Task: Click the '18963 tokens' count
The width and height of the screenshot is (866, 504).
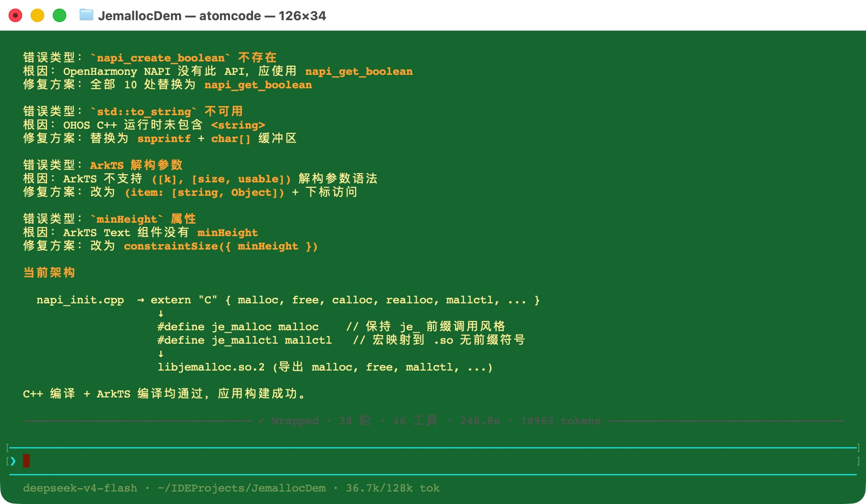Action: pos(561,421)
